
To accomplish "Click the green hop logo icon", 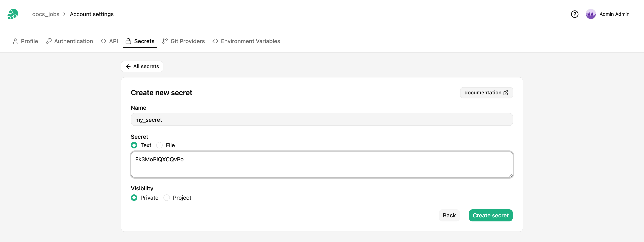I will [13, 14].
